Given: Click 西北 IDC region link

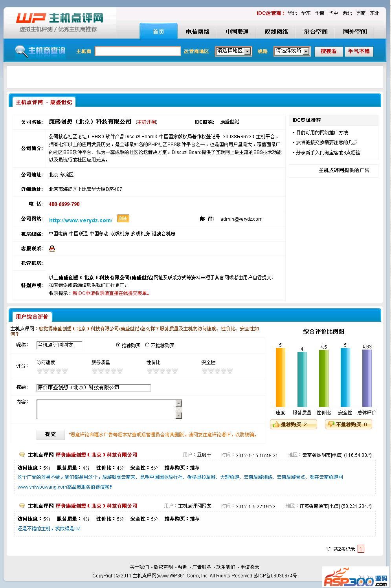Looking at the screenshot, I should 347,13.
